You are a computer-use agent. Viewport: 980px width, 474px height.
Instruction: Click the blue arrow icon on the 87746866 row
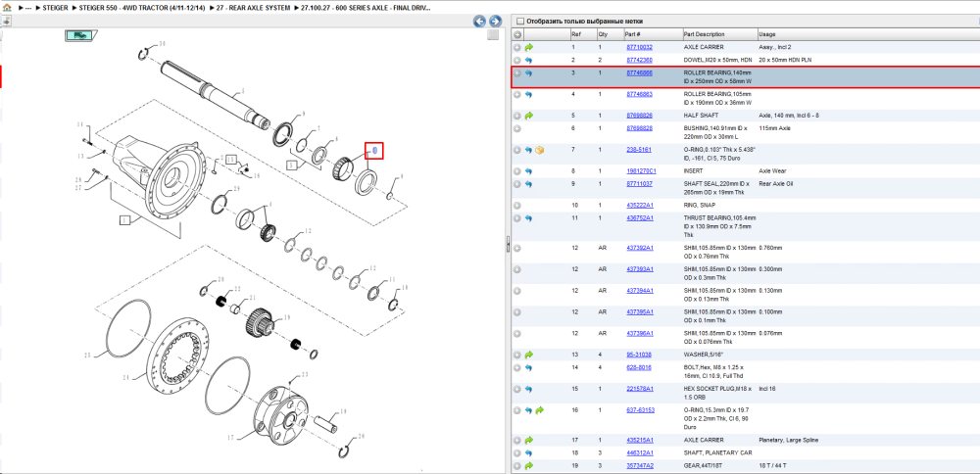(529, 73)
